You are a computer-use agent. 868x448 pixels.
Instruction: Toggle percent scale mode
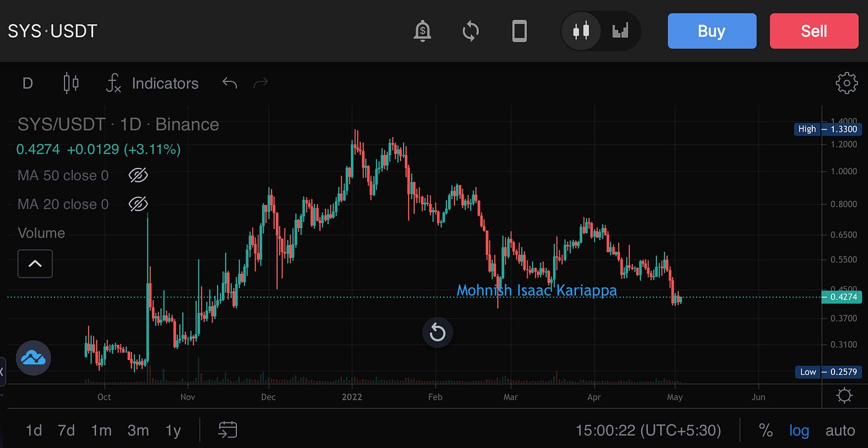766,430
